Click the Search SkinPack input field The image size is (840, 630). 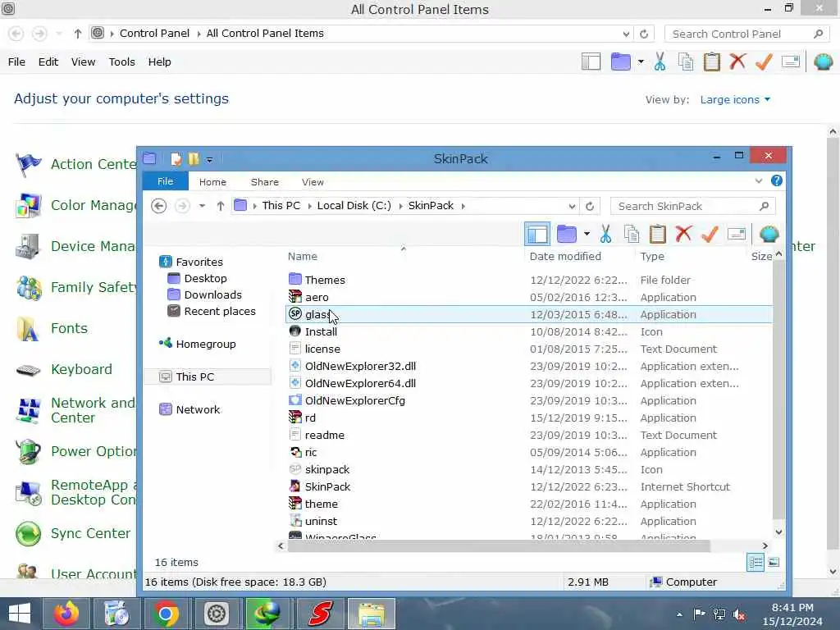[692, 206]
